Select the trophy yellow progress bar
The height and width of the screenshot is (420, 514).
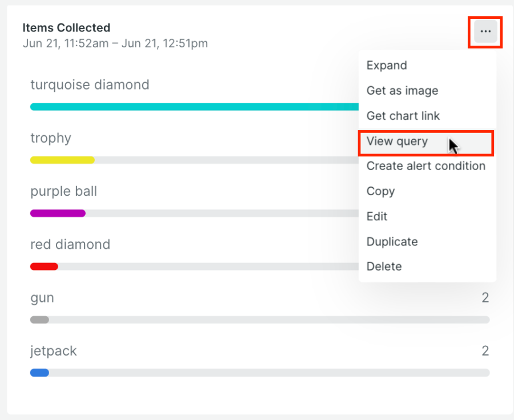point(62,160)
